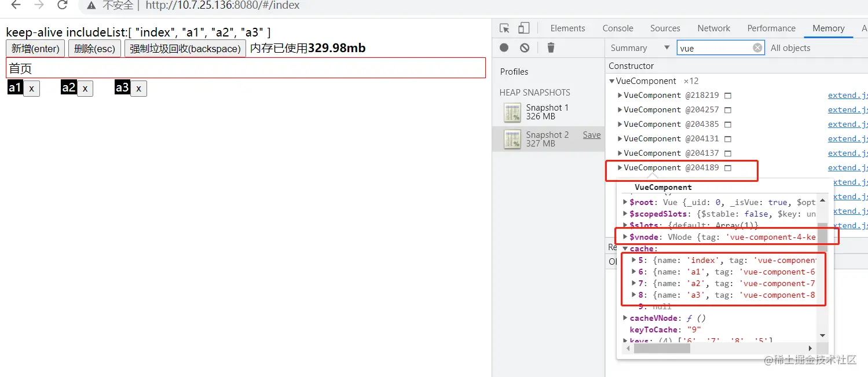
Task: Expand cache entry 5 named 'index'
Action: (634, 260)
